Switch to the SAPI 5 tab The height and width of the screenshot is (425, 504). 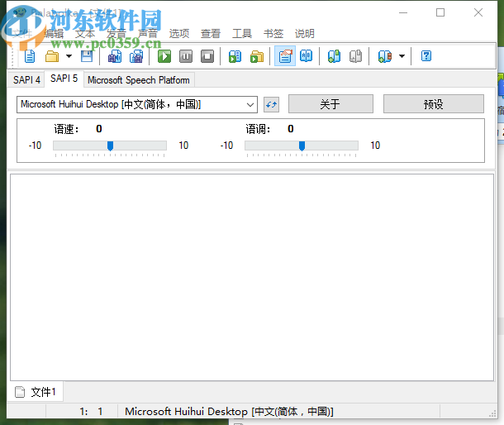pyautogui.click(x=64, y=79)
